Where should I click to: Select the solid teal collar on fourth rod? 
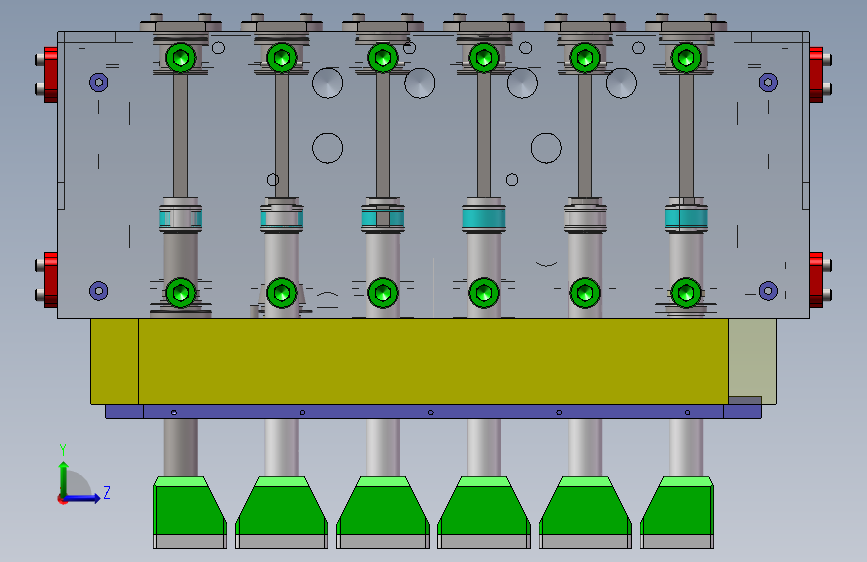(x=484, y=218)
